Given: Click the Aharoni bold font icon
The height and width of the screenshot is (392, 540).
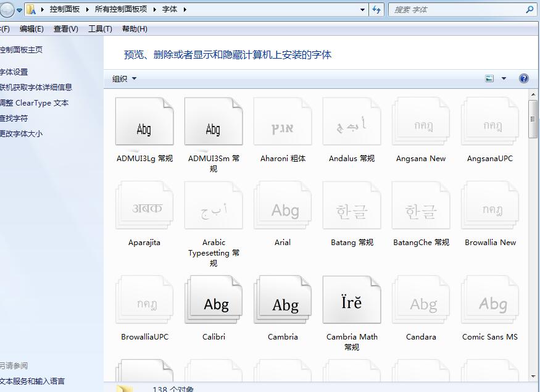Looking at the screenshot, I should pyautogui.click(x=283, y=125).
